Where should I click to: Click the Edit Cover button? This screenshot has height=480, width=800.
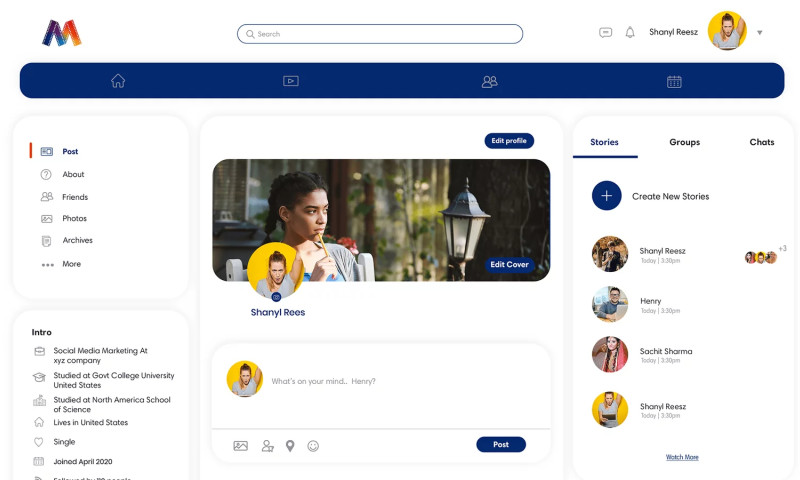coord(509,265)
